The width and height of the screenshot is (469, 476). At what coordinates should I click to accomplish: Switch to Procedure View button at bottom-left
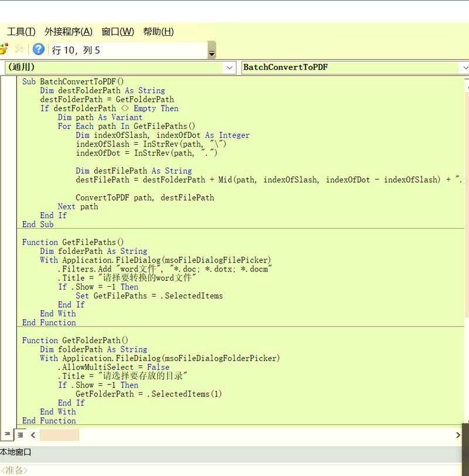[x=7, y=435]
